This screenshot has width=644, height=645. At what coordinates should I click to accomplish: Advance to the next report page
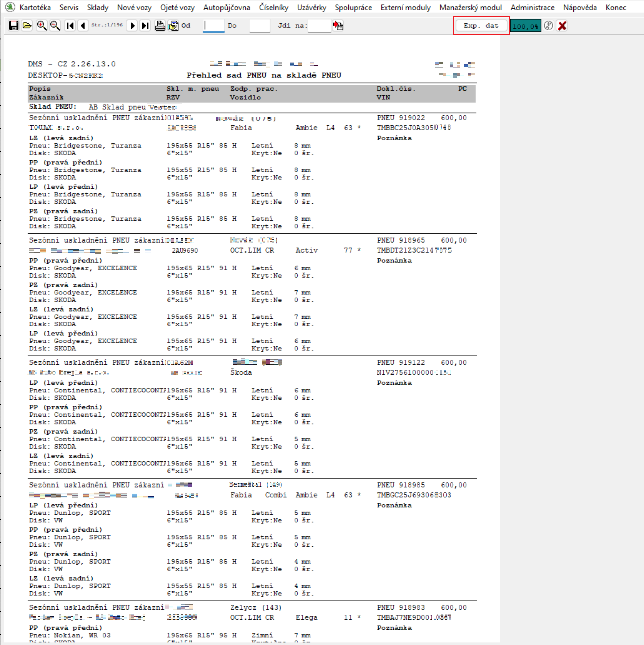pyautogui.click(x=132, y=26)
